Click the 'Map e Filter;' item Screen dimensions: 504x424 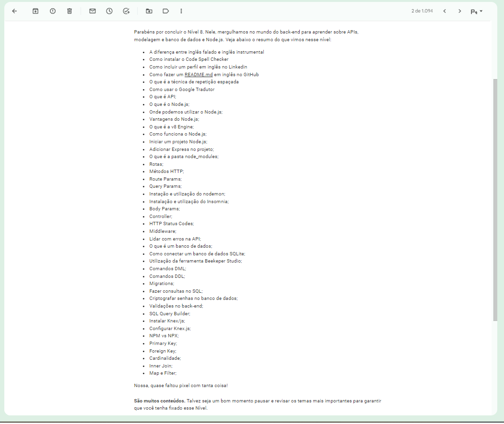(x=163, y=373)
